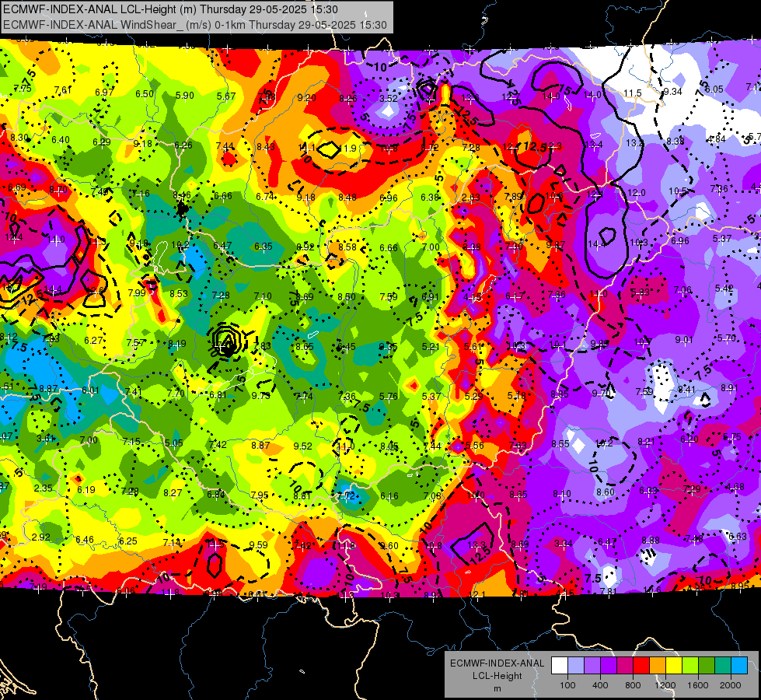Click the grid value 7.61
761x700 pixels.
pyautogui.click(x=63, y=90)
